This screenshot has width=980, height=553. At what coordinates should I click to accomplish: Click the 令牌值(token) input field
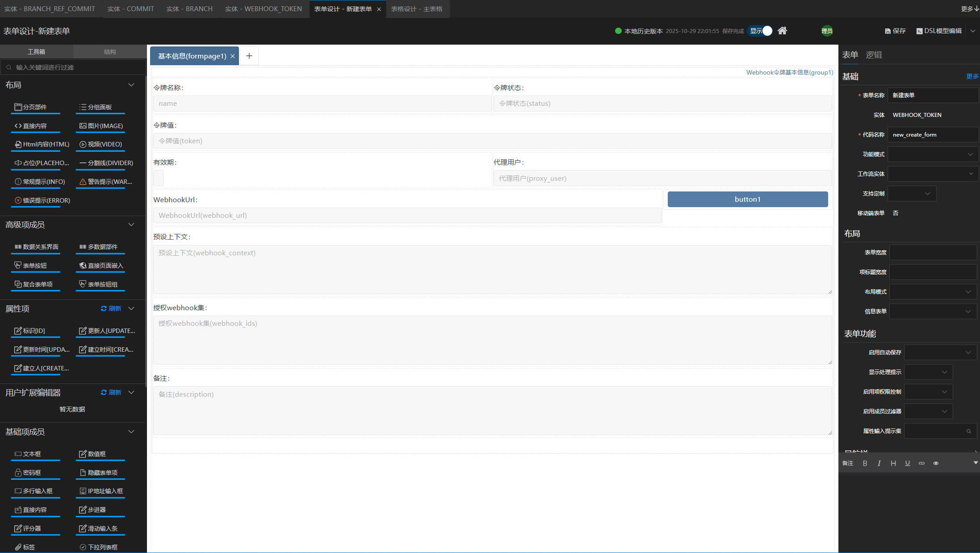point(492,141)
